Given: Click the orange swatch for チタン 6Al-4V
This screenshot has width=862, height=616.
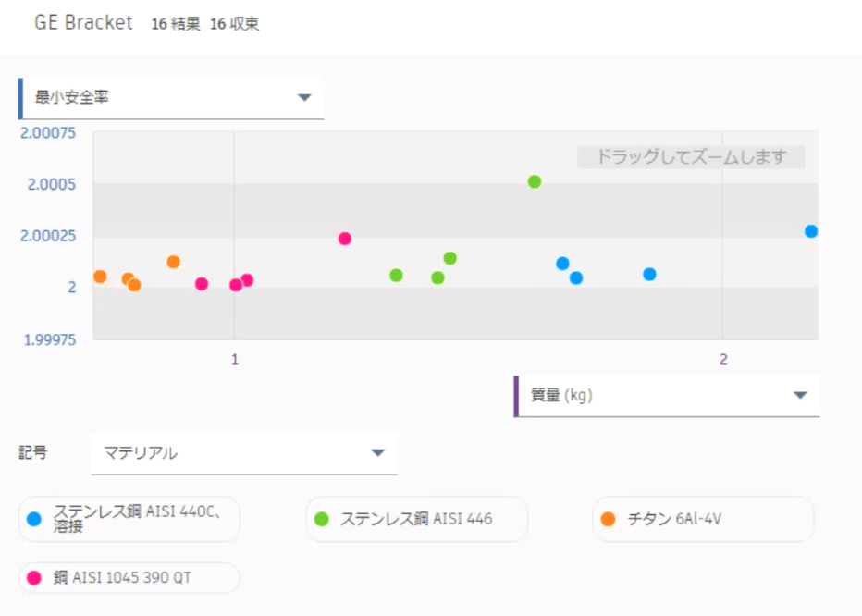Looking at the screenshot, I should pos(608,519).
